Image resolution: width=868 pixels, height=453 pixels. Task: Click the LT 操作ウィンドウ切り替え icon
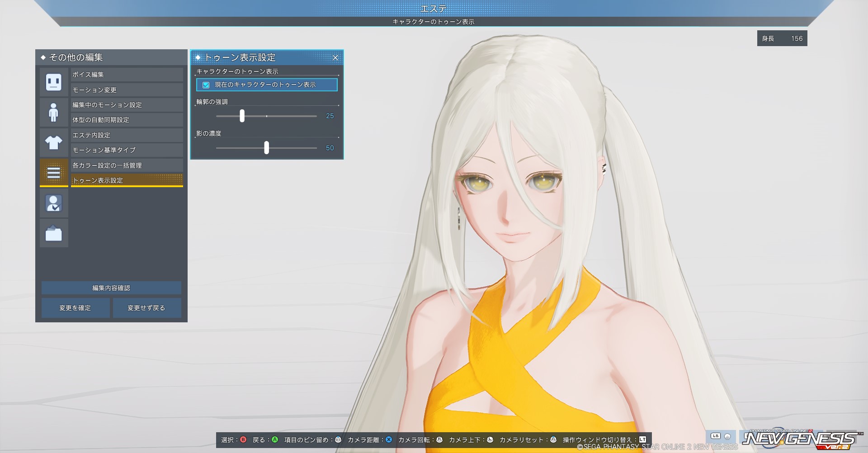click(642, 439)
